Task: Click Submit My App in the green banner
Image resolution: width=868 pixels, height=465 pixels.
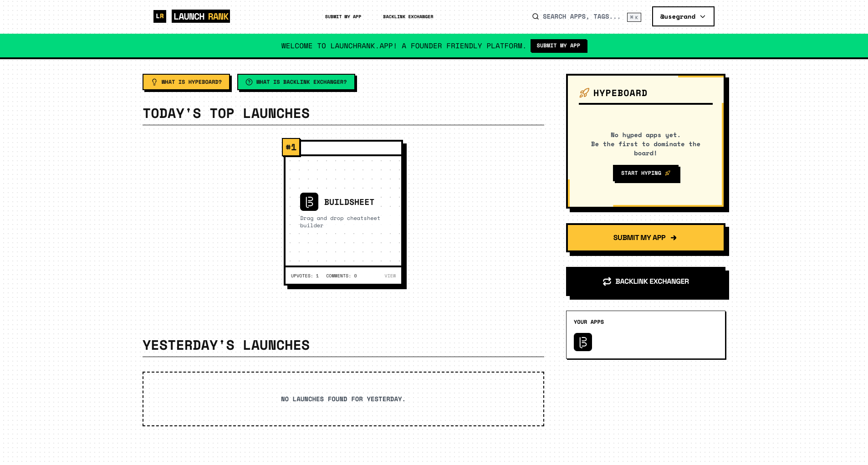Action: pyautogui.click(x=559, y=46)
